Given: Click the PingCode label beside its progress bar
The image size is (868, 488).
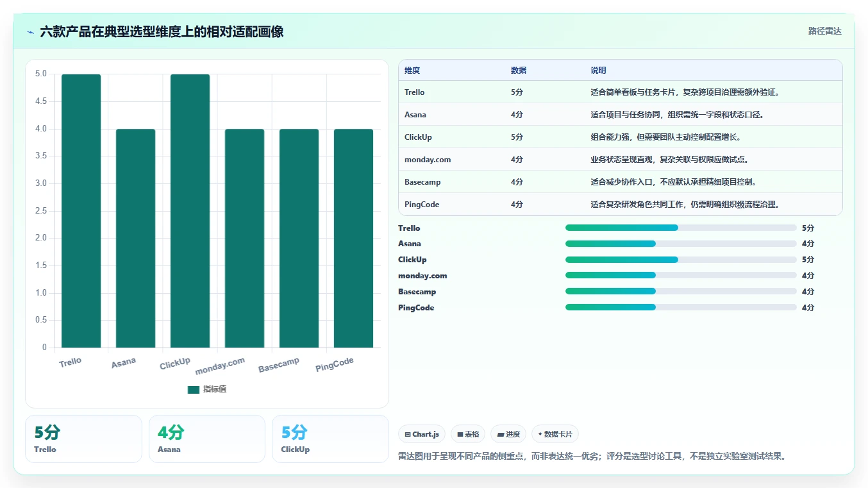Looking at the screenshot, I should pos(416,308).
